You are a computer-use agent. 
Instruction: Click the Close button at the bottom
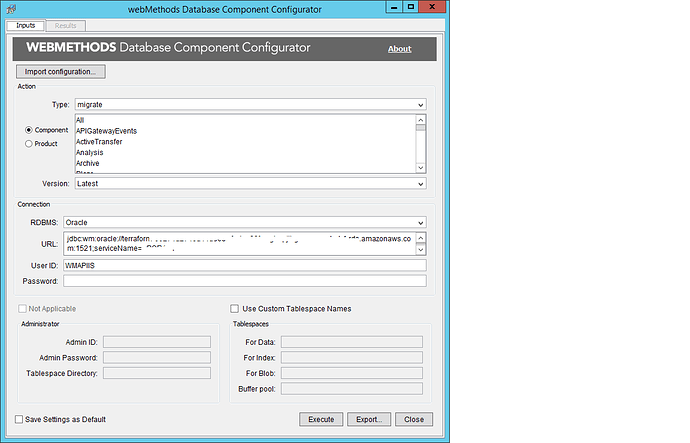pyautogui.click(x=414, y=419)
